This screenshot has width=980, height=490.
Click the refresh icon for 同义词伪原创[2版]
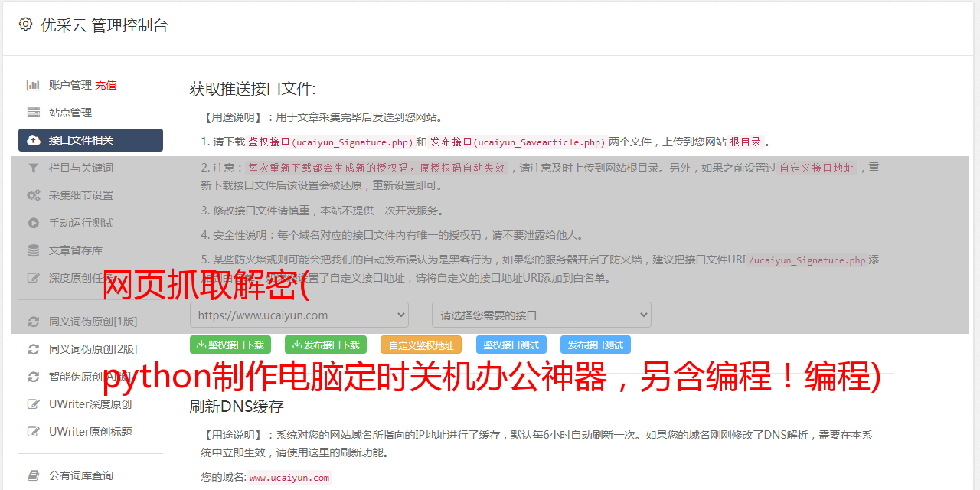coord(34,349)
